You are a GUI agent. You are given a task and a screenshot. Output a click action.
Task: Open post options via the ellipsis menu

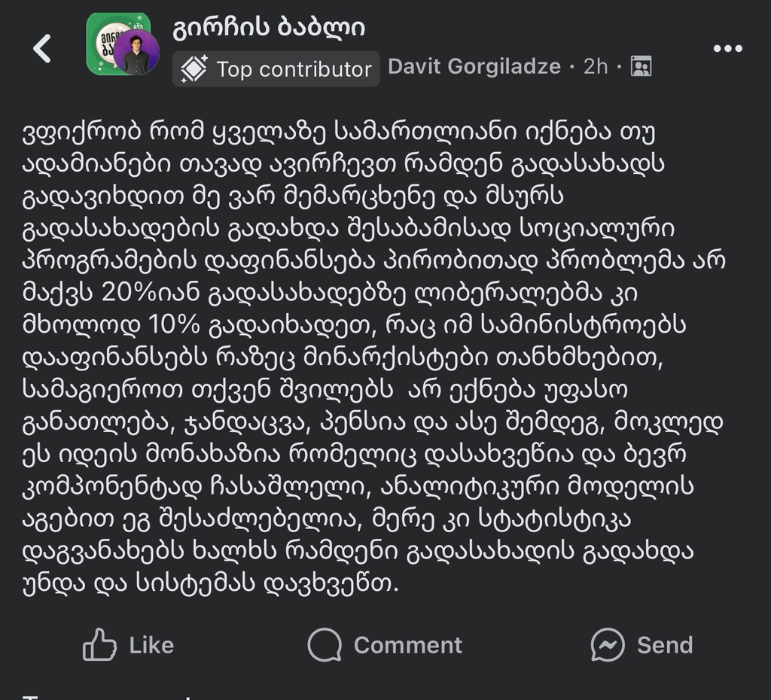click(727, 48)
